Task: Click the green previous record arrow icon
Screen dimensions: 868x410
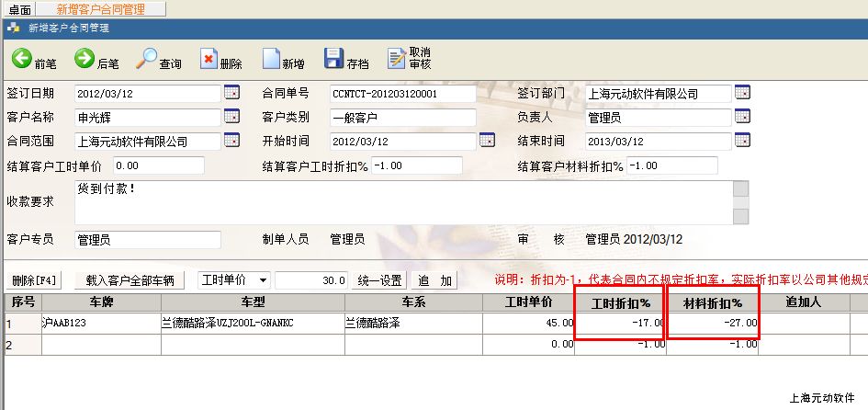Action: (x=22, y=60)
